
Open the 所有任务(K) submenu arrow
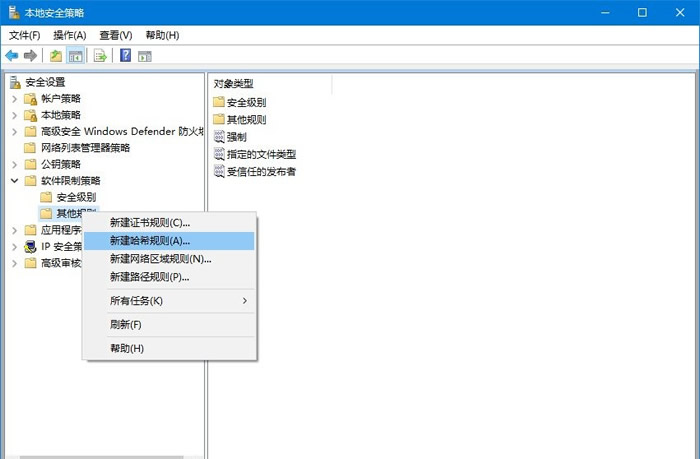click(245, 300)
